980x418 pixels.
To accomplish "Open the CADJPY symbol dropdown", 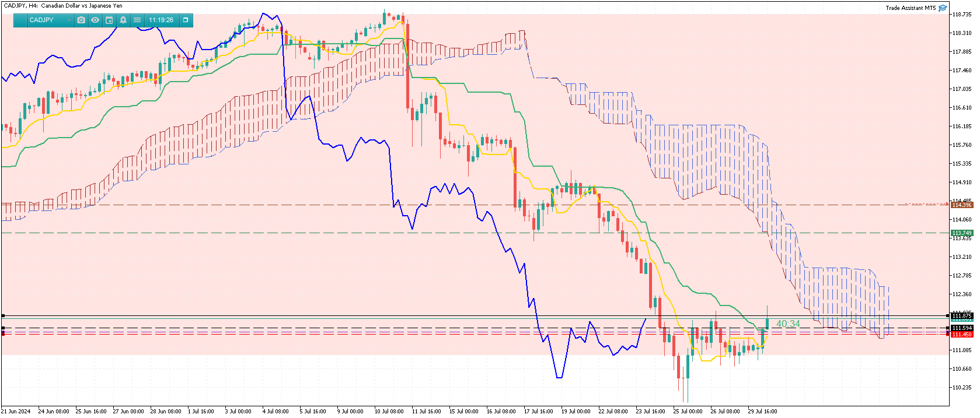I will 50,20.
